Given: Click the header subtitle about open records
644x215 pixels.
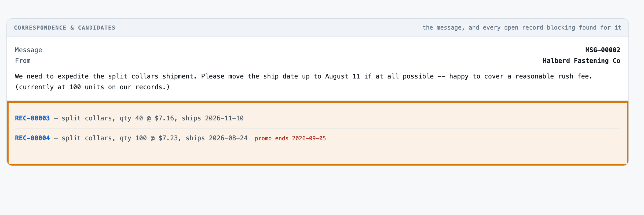Looking at the screenshot, I should 522,28.
